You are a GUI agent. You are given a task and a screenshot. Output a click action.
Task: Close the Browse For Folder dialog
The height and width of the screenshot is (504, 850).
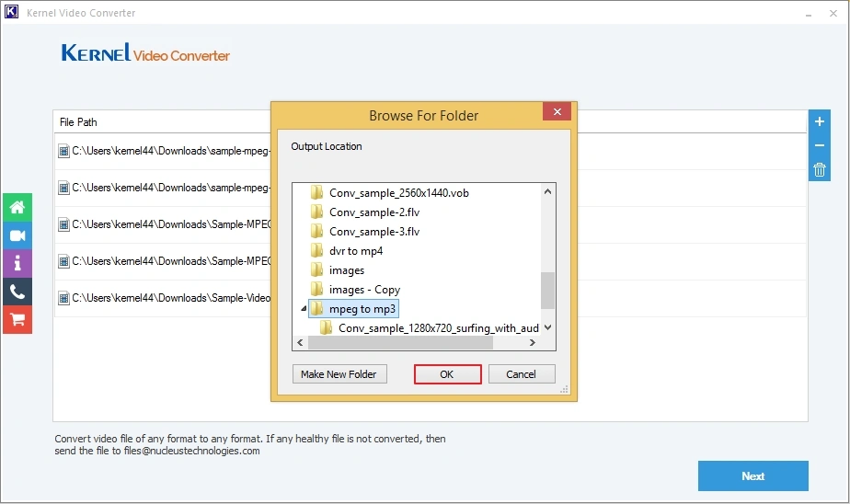pos(557,111)
